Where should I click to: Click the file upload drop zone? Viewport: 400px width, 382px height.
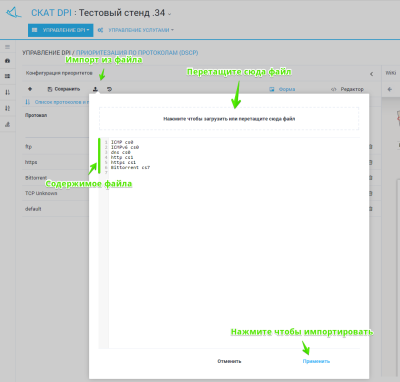229,119
